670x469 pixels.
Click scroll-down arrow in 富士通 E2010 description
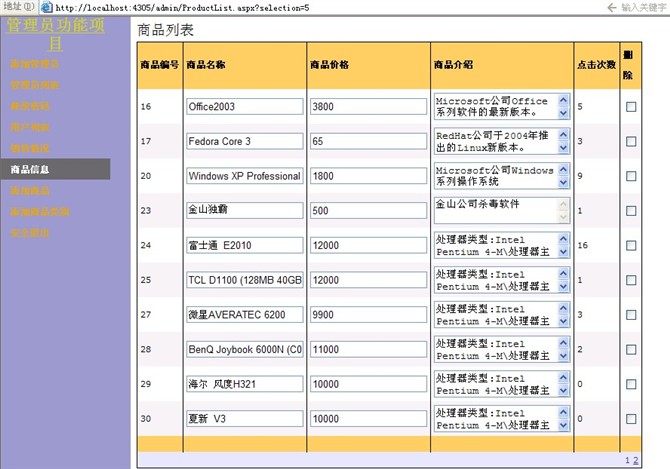point(564,252)
